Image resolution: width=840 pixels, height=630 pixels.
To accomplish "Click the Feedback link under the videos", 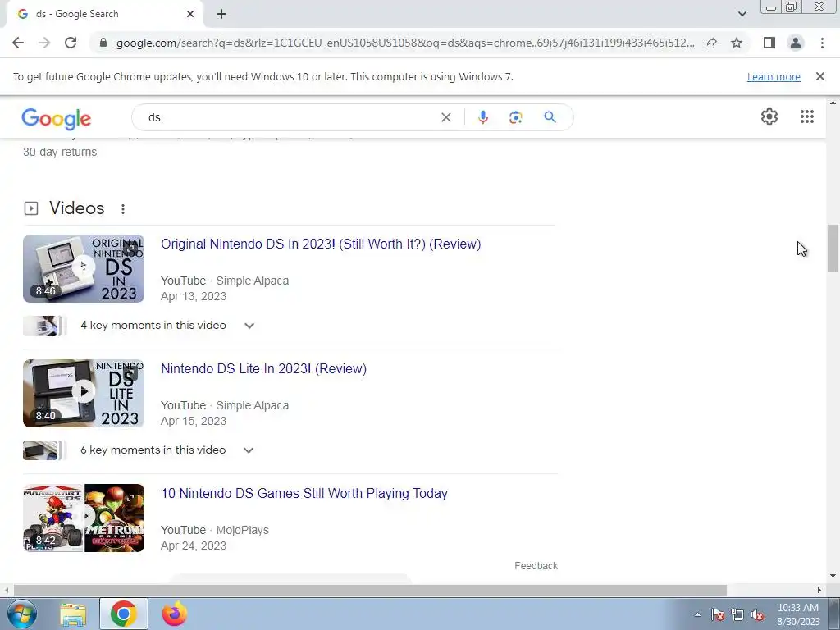I will click(536, 566).
